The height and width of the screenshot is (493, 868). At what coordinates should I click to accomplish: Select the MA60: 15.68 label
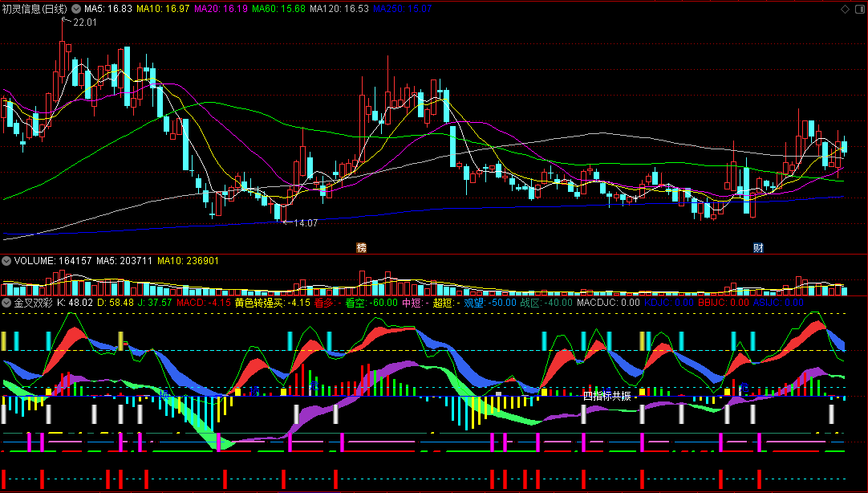click(278, 9)
